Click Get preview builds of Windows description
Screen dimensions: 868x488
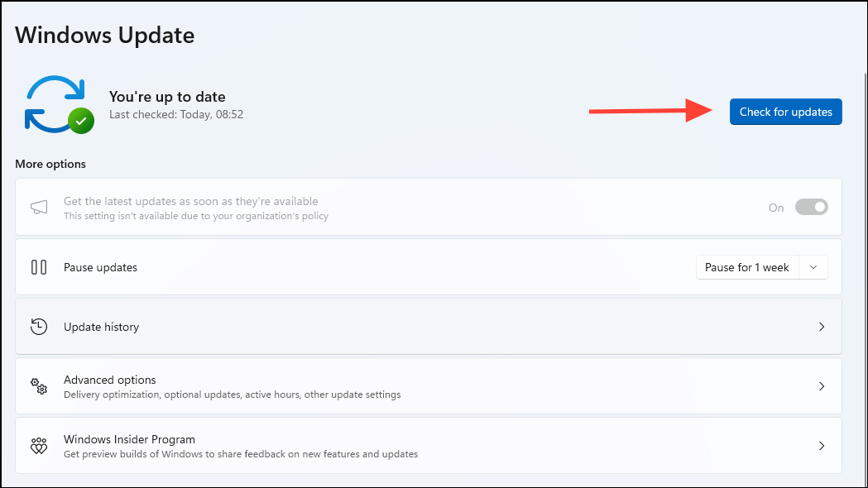click(x=241, y=454)
